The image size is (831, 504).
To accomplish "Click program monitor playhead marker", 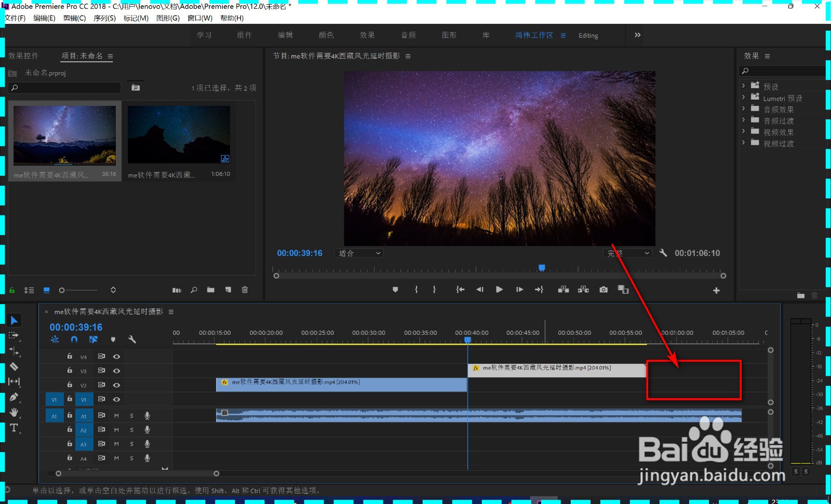I will point(542,268).
